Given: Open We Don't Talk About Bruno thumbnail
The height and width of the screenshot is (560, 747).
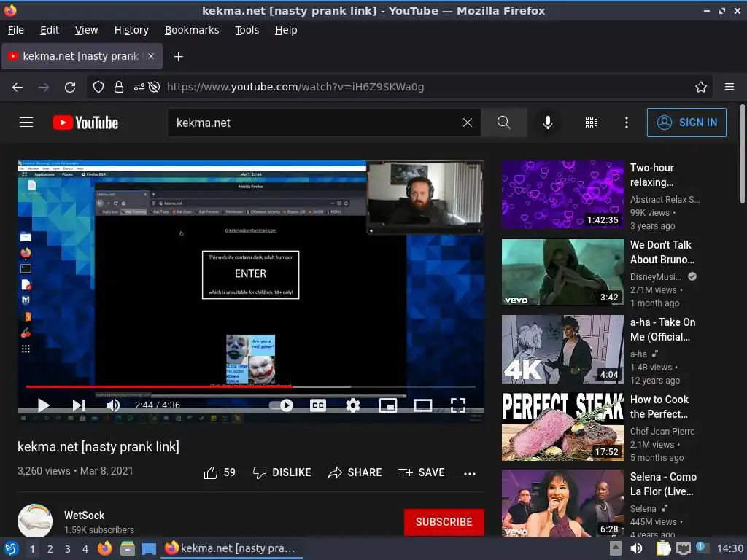Looking at the screenshot, I should (562, 272).
